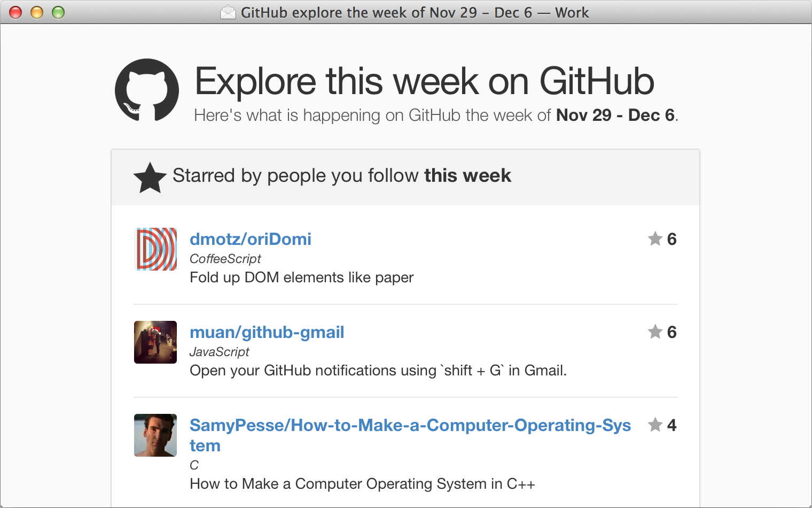812x508 pixels.
Task: Click the star icon beside SamyPesse repository count
Action: coord(655,425)
